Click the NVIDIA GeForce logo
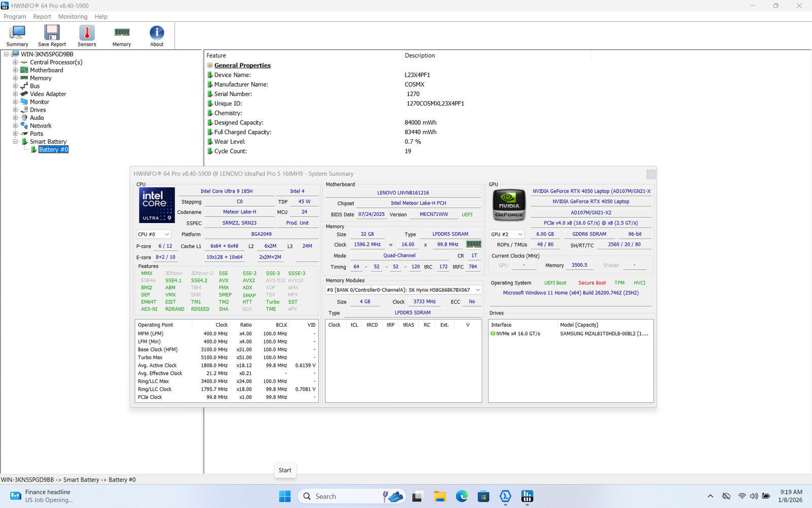 click(509, 205)
